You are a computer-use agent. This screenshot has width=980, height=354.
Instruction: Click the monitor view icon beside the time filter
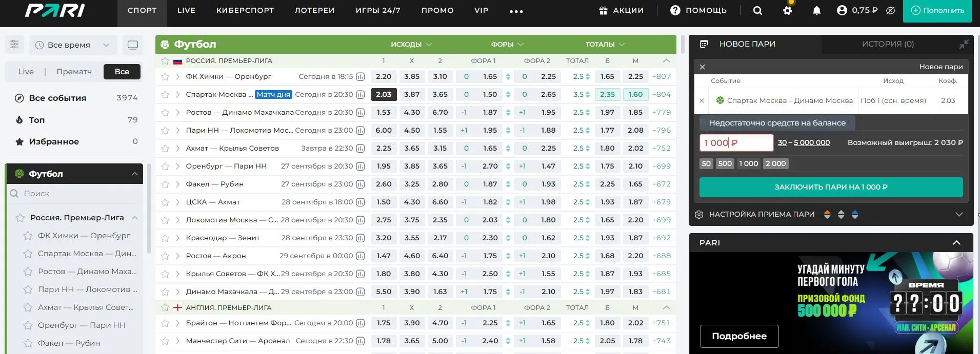tap(133, 45)
